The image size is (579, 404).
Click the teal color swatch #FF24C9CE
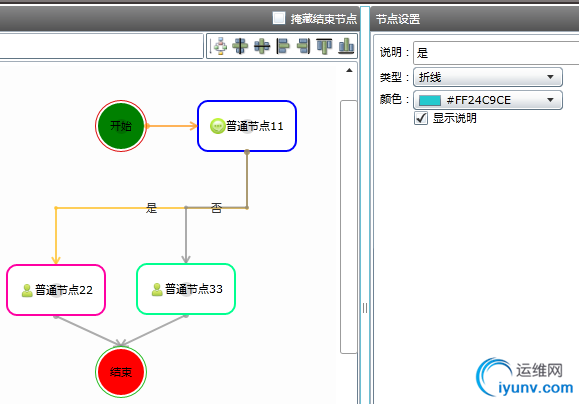pyautogui.click(x=430, y=100)
